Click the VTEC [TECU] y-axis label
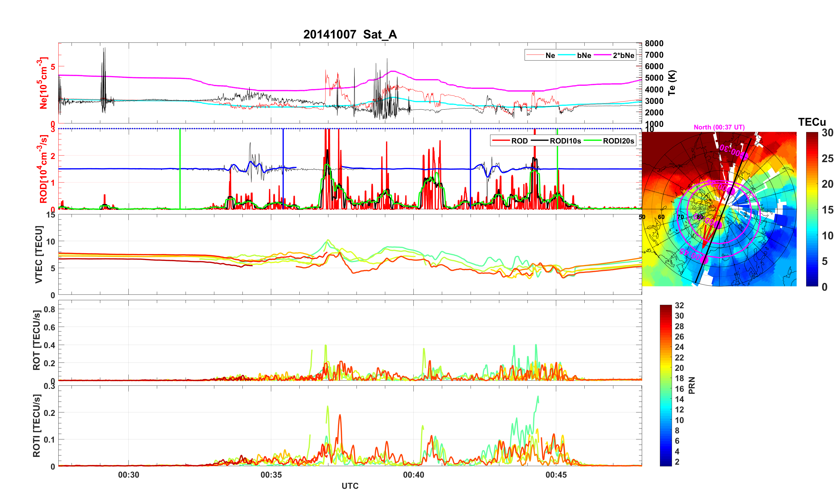 click(39, 254)
